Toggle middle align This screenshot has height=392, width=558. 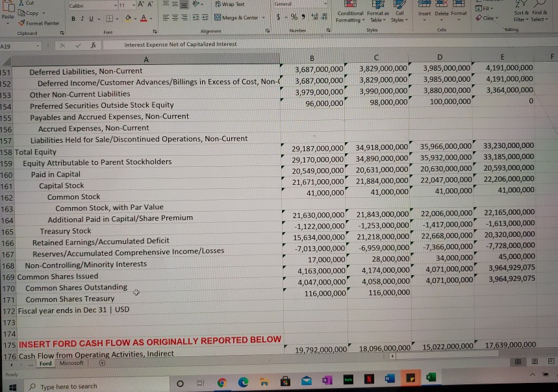pyautogui.click(x=175, y=4)
